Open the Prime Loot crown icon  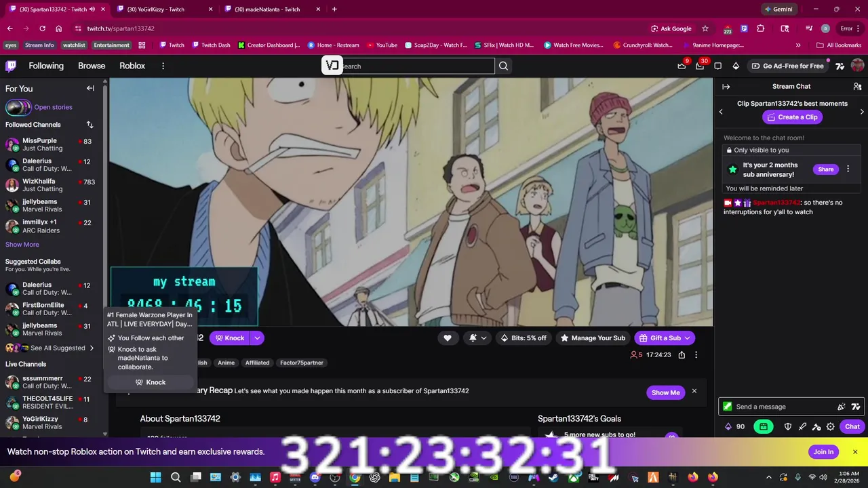[x=682, y=66]
